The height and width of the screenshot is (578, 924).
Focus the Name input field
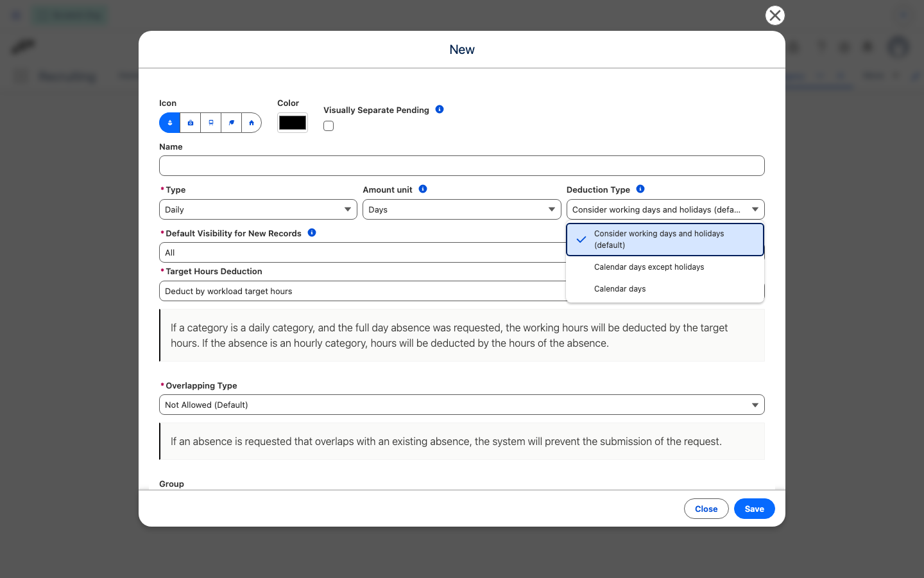point(462,166)
